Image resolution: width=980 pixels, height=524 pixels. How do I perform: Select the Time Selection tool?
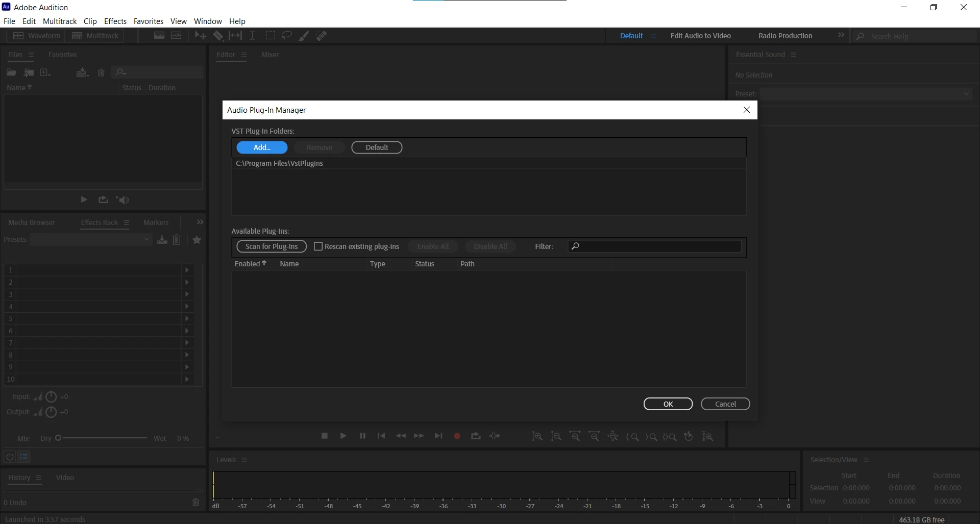(253, 36)
